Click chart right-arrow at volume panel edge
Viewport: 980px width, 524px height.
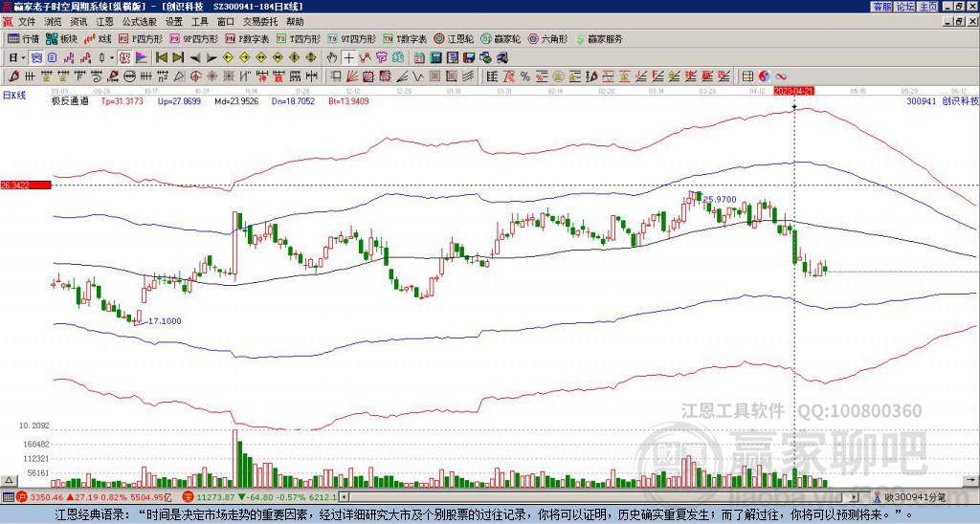970,481
